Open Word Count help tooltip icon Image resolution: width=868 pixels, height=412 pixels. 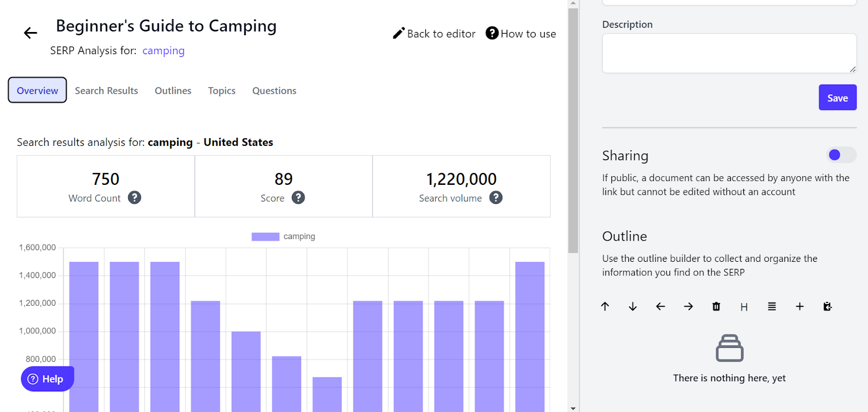point(135,198)
